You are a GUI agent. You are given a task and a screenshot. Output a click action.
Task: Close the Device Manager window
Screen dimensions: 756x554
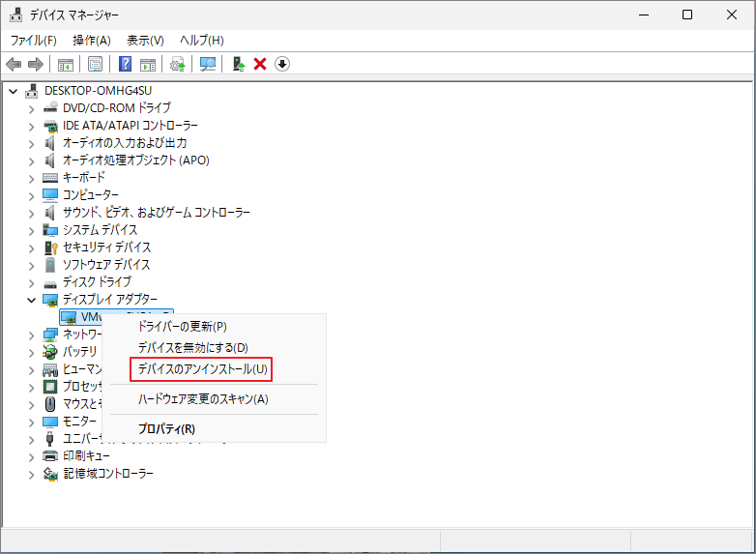click(x=732, y=15)
